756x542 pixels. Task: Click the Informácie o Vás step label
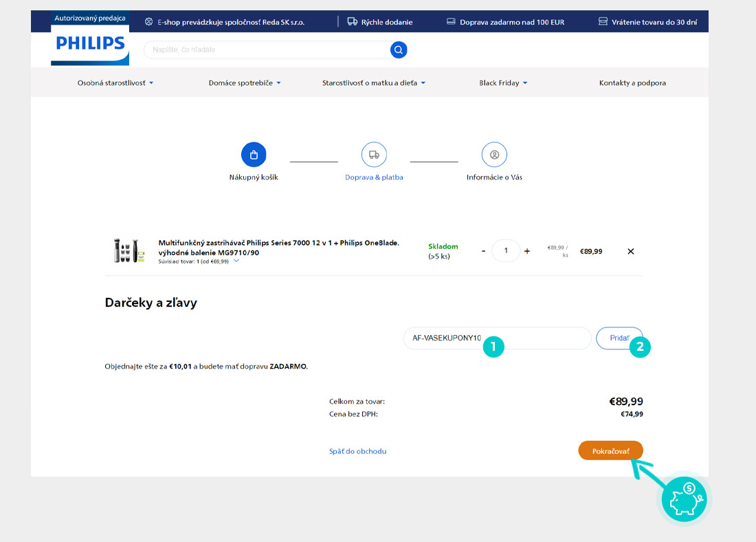tap(494, 177)
